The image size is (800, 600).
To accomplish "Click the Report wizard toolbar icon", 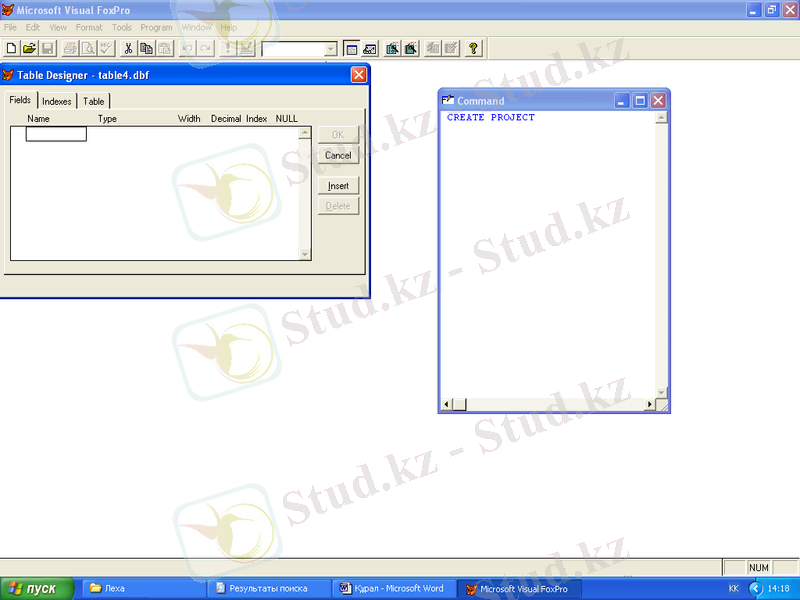I will tap(411, 48).
